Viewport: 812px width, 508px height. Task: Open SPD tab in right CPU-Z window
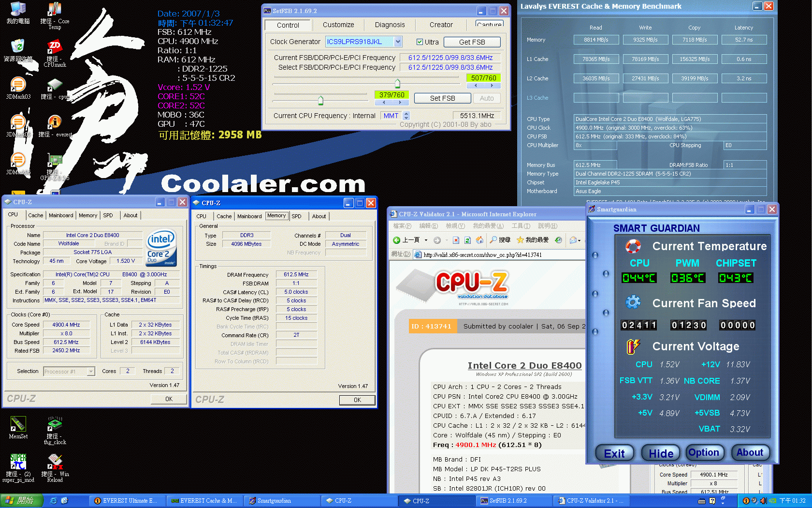pos(297,216)
